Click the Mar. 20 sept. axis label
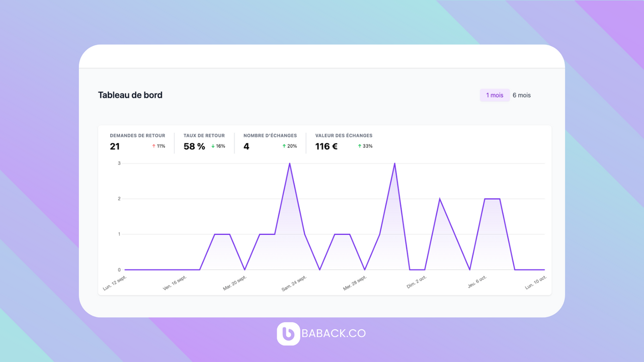644x362 pixels. click(x=235, y=283)
